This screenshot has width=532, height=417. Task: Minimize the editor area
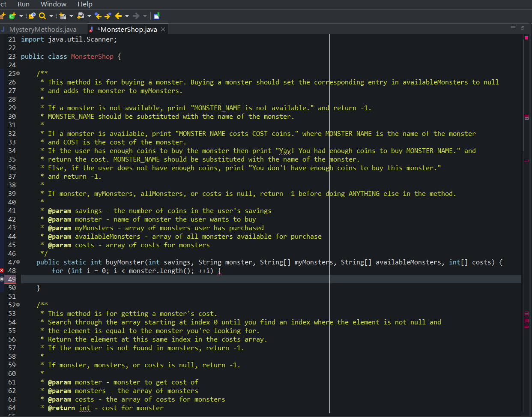tap(513, 27)
